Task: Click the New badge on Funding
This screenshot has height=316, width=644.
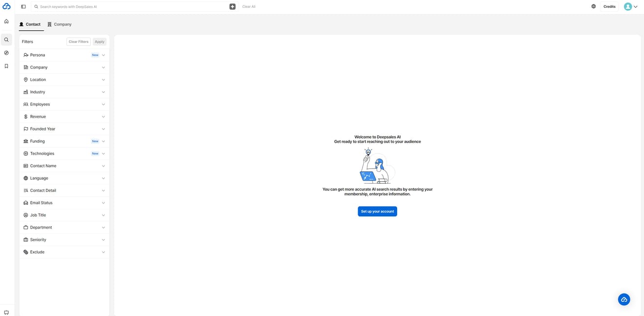Action: 95,141
